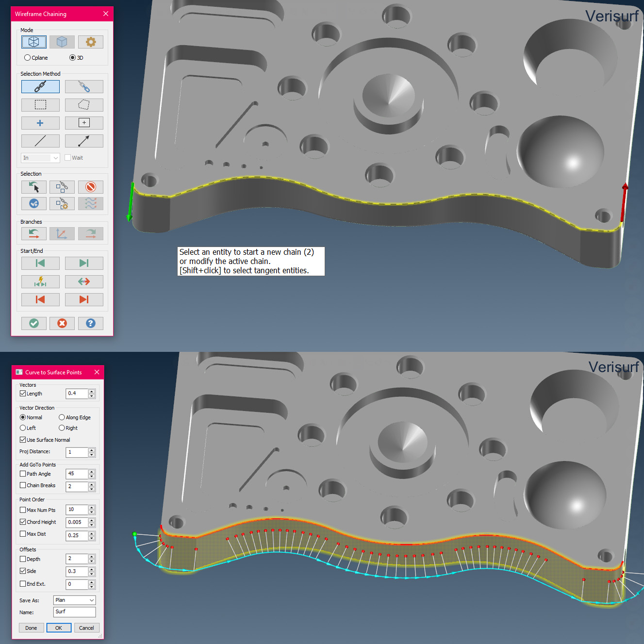Toggle Use Surface Normal checkbox
The width and height of the screenshot is (644, 644).
tap(23, 440)
